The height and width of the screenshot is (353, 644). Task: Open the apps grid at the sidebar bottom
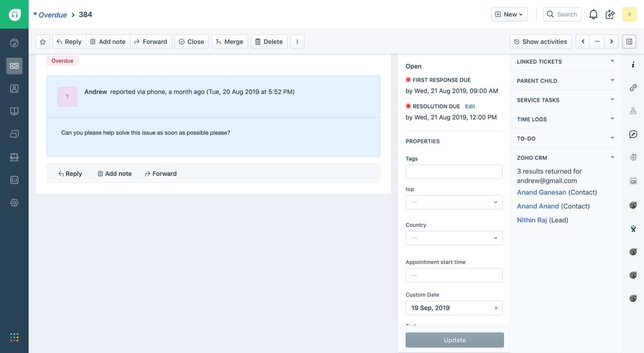coord(15,337)
